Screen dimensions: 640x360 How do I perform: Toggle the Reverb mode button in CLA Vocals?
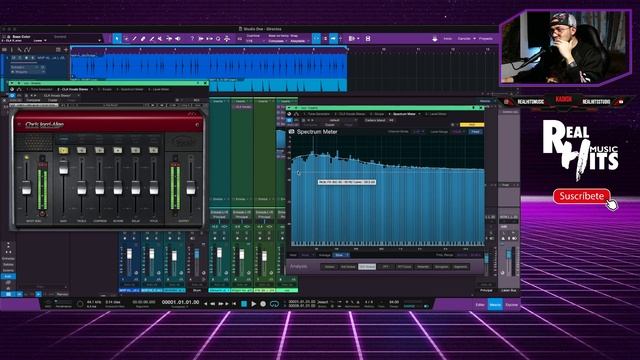point(118,150)
